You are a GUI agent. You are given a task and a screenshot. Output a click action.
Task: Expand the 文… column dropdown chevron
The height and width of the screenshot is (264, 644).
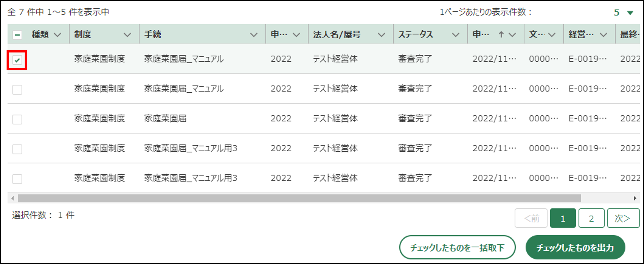pyautogui.click(x=552, y=35)
